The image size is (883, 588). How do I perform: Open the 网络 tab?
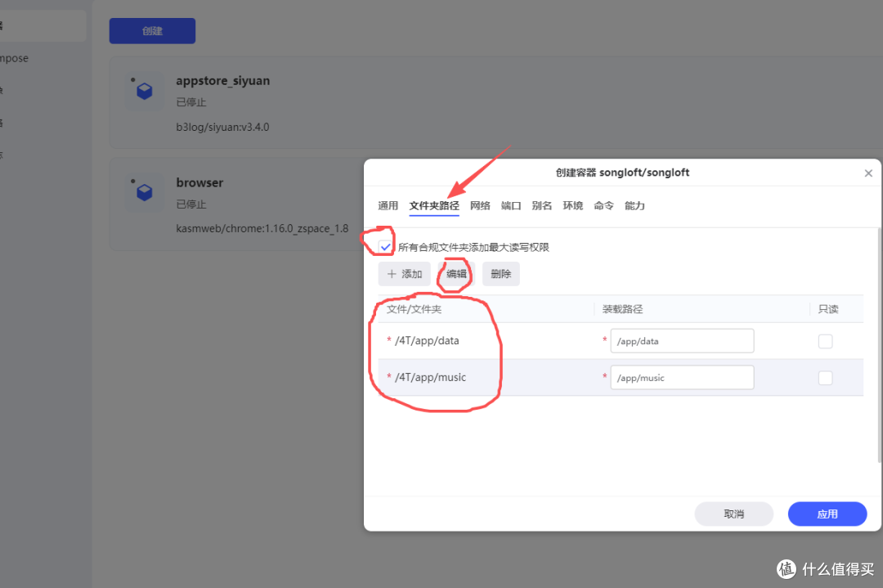(x=480, y=205)
